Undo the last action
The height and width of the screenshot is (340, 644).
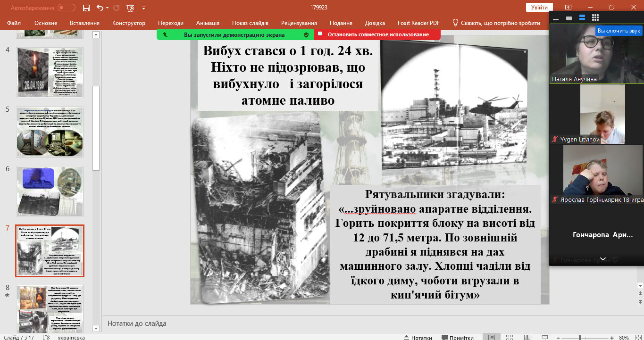(x=100, y=8)
